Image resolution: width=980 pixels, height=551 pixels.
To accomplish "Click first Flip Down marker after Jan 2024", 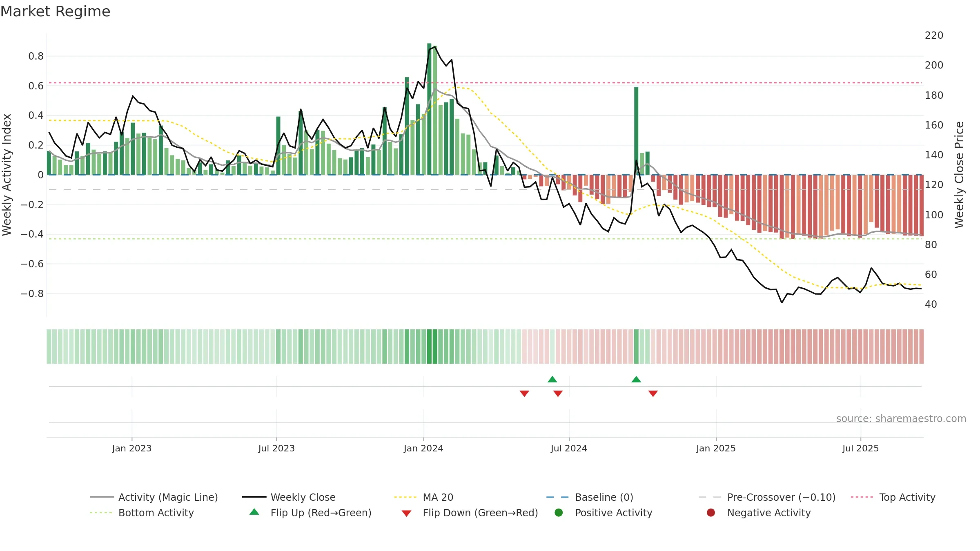I will [524, 393].
